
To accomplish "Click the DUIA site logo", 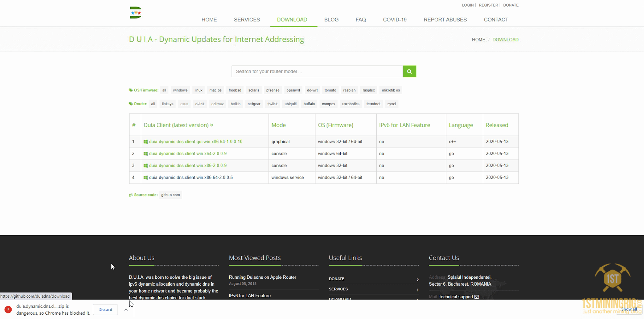I will 135,13.
